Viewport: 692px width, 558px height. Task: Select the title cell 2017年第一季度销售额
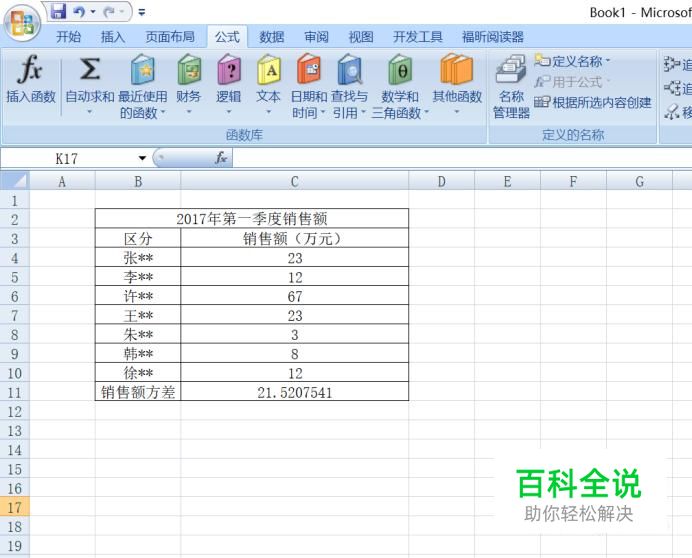click(x=252, y=219)
